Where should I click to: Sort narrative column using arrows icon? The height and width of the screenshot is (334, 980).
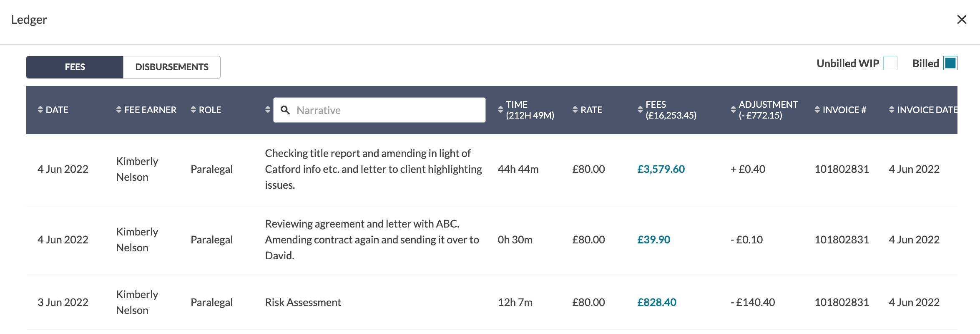268,110
